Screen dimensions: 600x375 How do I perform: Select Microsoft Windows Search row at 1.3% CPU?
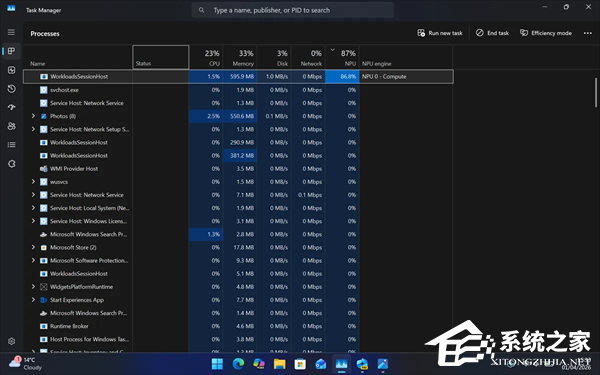pos(238,234)
